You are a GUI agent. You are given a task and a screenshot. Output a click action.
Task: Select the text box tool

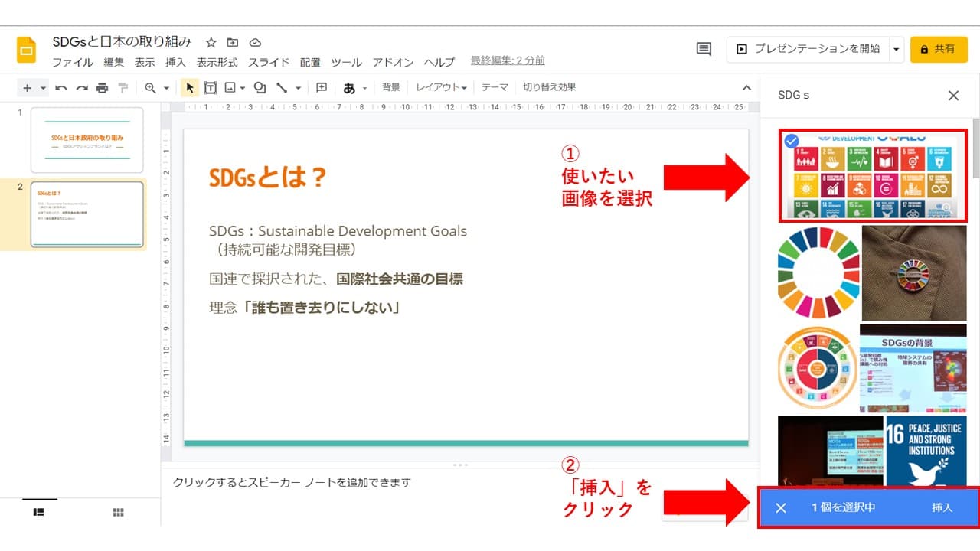pos(210,88)
